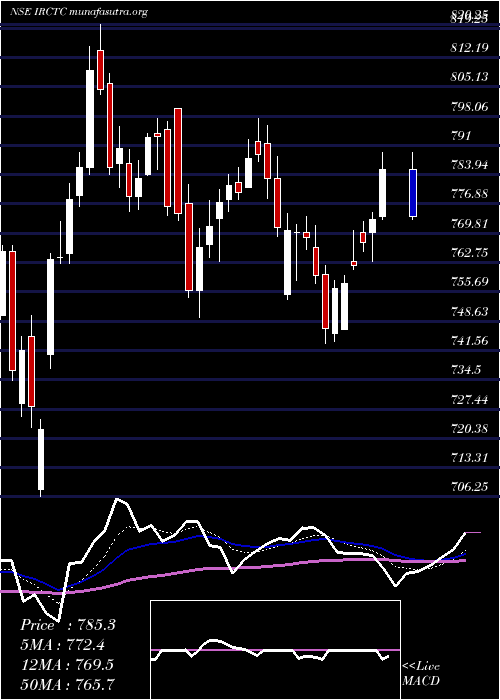The image size is (500, 700).
Task: Click the 748.63 price axis label
Action: (x=470, y=312)
